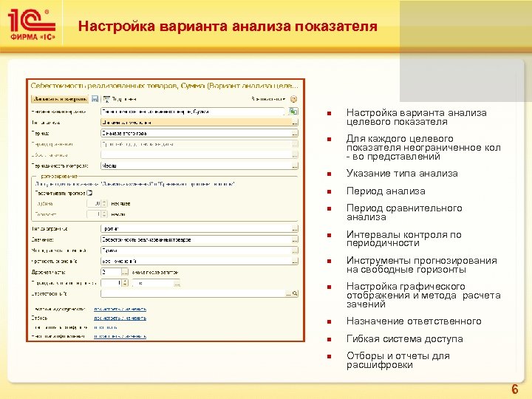This screenshot has width=532, height=399.
Task: Click the 1C firm logo
Action: pyautogui.click(x=32, y=24)
